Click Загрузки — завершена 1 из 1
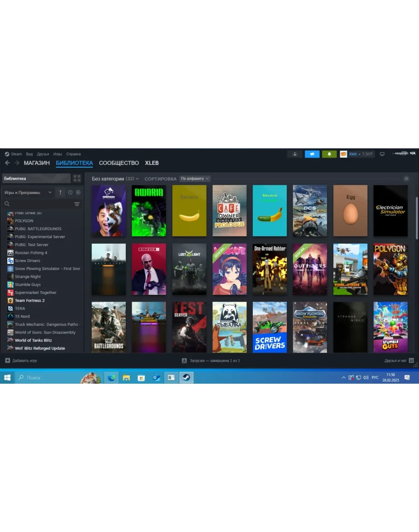419x532 pixels. pos(215,360)
